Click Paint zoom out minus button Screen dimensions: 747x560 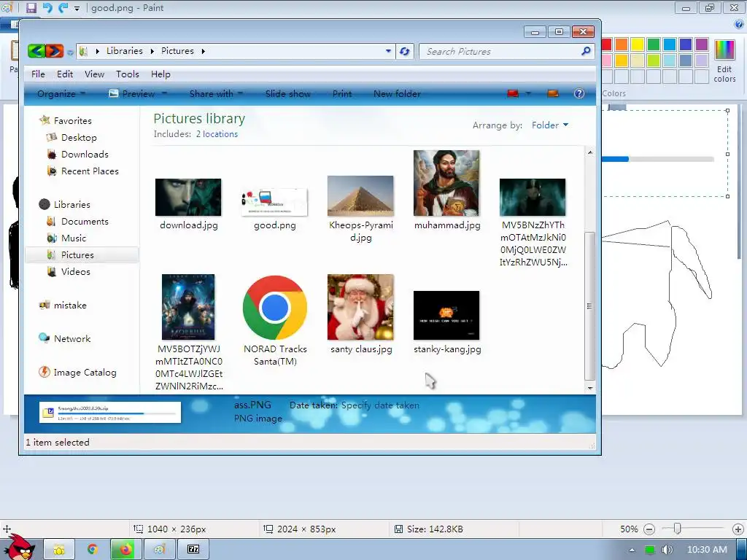point(649,529)
